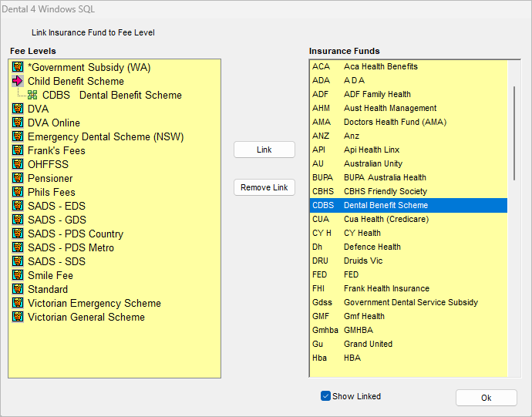Click the Government Subsidy (WA) fee level icon
This screenshot has height=417, width=532.
coord(18,67)
